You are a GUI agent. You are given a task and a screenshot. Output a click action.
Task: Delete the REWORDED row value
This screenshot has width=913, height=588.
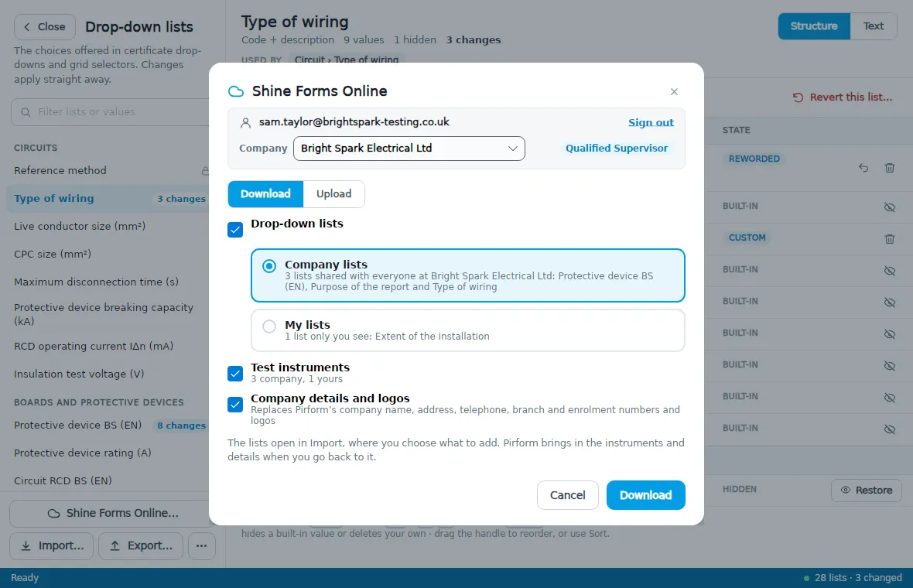tap(890, 168)
